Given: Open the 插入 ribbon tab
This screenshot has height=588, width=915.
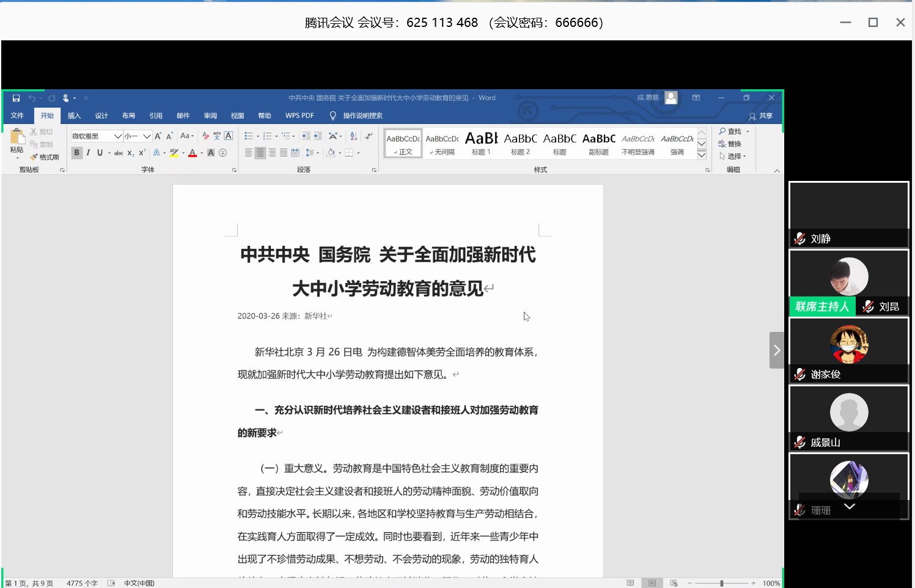Looking at the screenshot, I should tap(74, 116).
